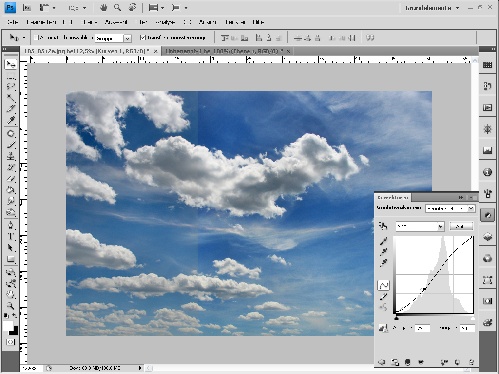Toggle the show transform controls checkbox

[143, 38]
